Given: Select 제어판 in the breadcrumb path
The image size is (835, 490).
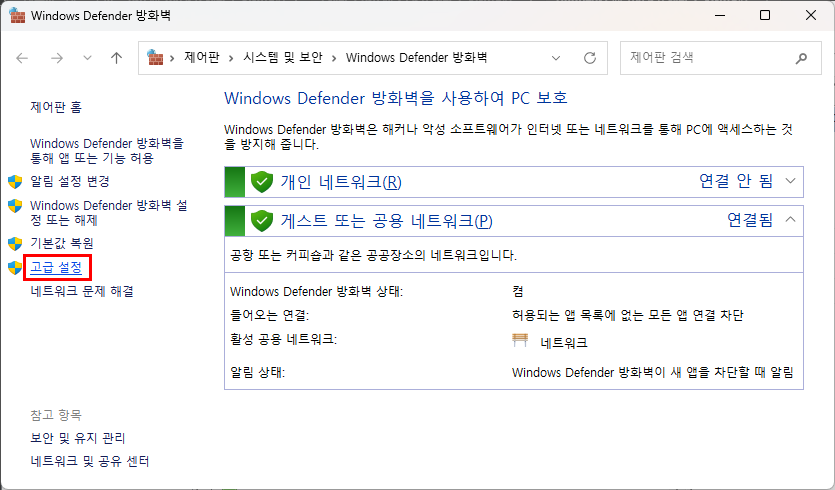Looking at the screenshot, I should point(202,57).
